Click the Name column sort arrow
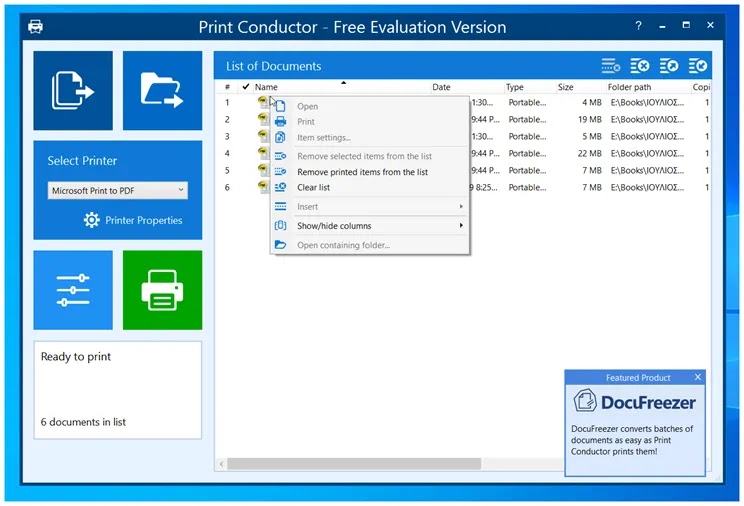Viewport: 744px width, 506px height. click(x=344, y=83)
